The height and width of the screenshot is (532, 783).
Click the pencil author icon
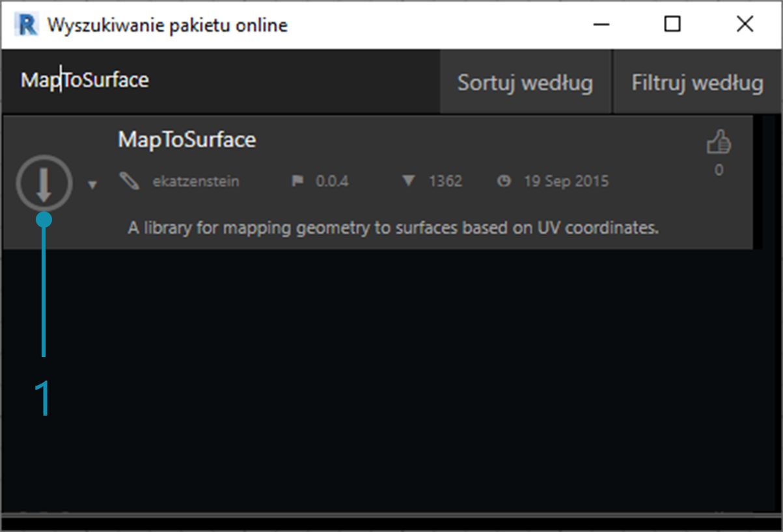[x=130, y=181]
